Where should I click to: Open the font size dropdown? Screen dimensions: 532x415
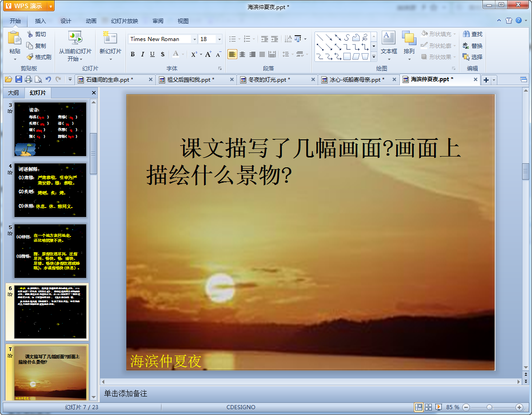(219, 39)
